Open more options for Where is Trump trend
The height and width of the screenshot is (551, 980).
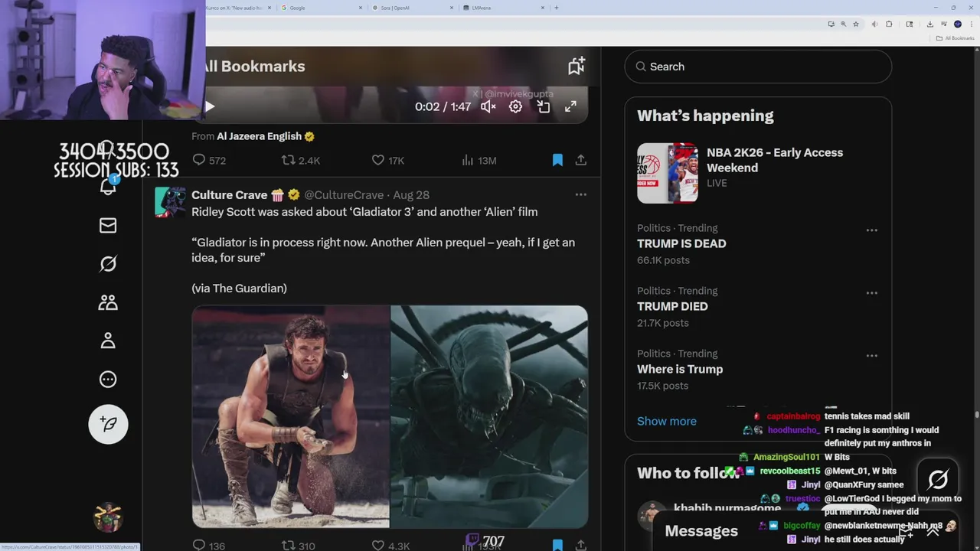point(871,355)
